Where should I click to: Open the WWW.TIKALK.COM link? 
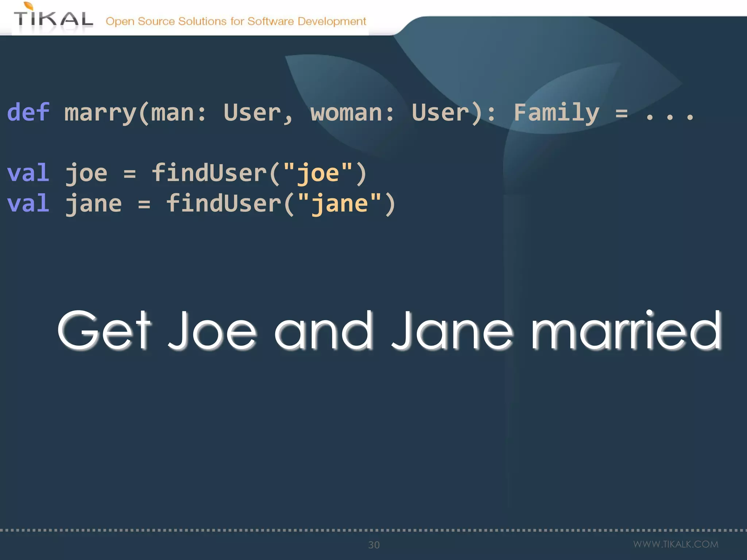[676, 544]
